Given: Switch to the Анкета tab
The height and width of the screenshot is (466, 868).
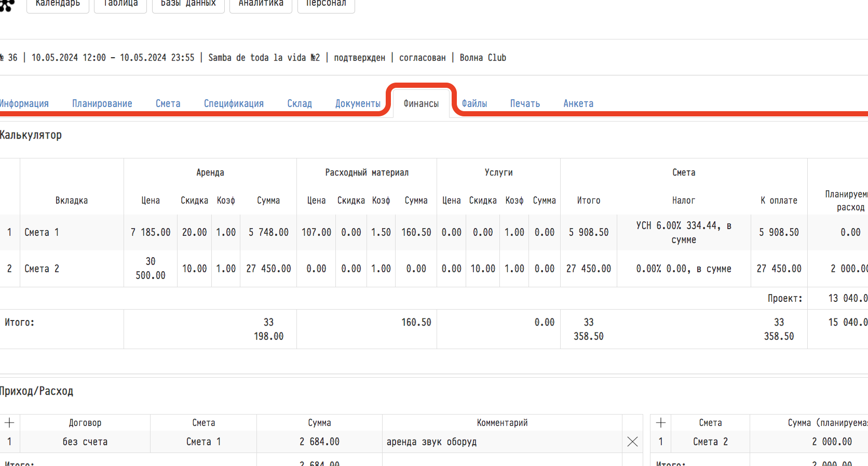Looking at the screenshot, I should [578, 103].
